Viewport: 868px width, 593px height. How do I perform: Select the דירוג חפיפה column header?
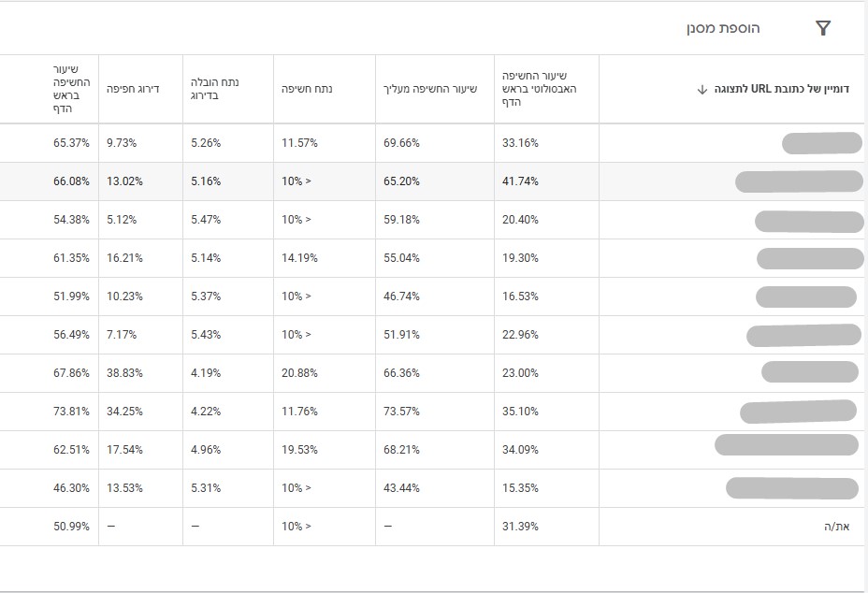tap(133, 89)
